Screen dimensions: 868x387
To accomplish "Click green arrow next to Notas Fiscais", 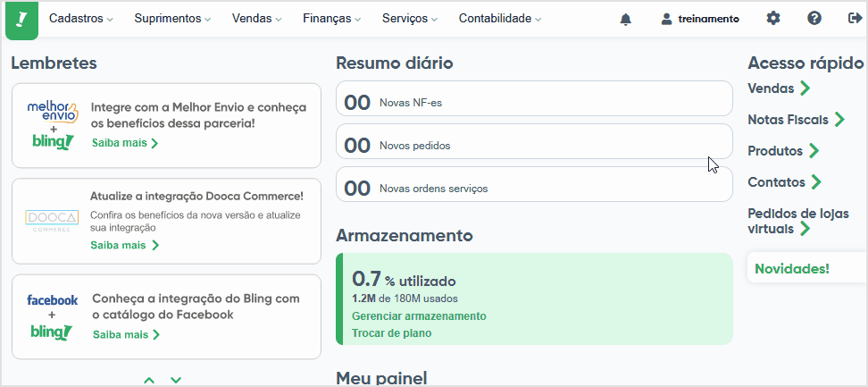I will [x=839, y=120].
